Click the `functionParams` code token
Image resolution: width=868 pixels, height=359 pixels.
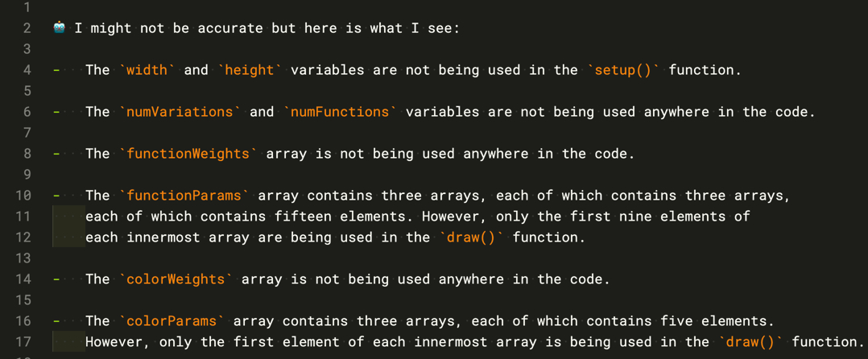tap(184, 196)
